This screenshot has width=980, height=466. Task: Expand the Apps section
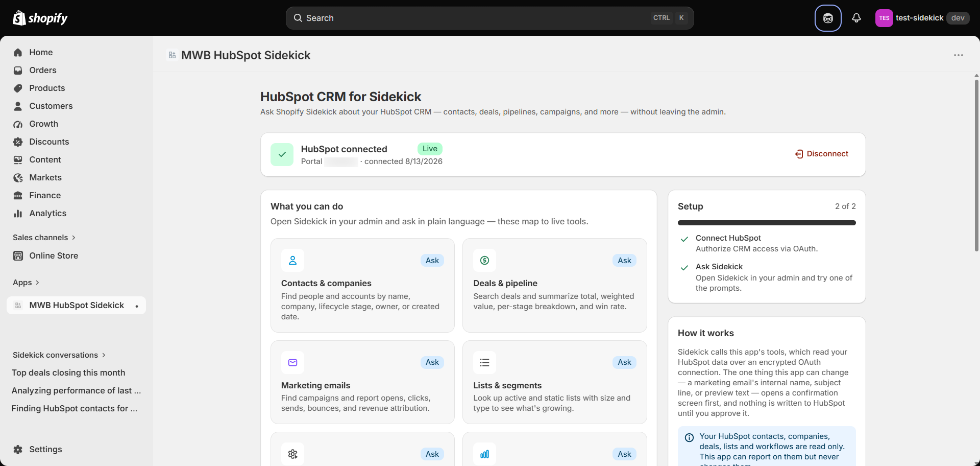26,283
